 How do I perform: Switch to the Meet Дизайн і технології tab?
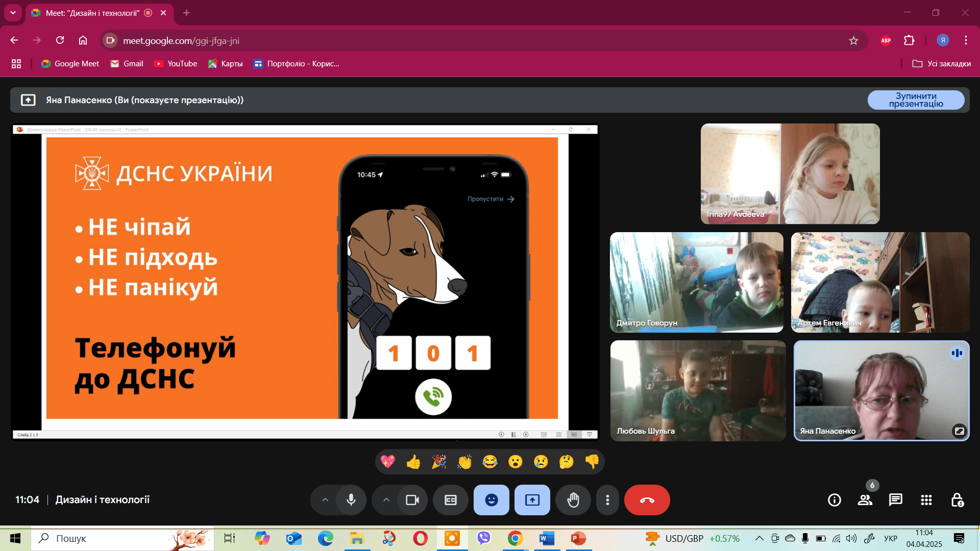92,13
